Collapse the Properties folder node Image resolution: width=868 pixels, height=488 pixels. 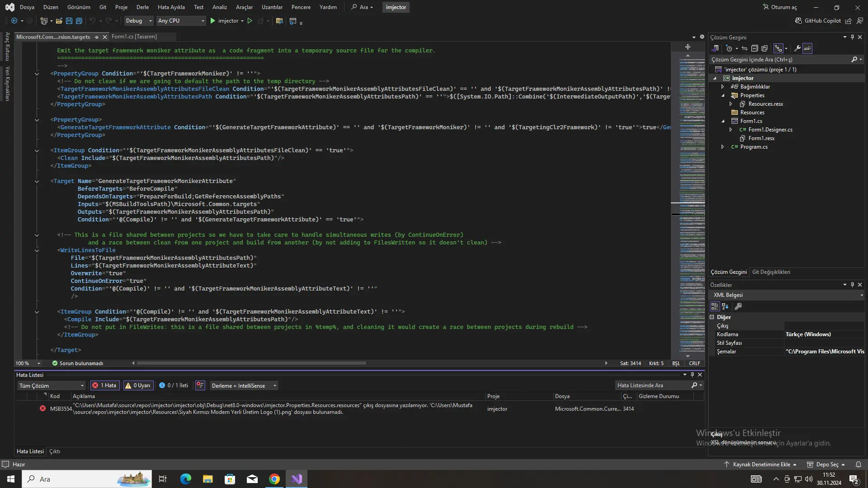(x=722, y=95)
